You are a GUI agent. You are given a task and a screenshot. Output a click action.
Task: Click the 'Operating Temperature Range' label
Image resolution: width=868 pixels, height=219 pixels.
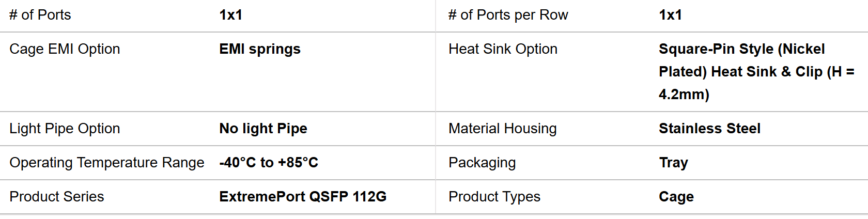pyautogui.click(x=107, y=163)
